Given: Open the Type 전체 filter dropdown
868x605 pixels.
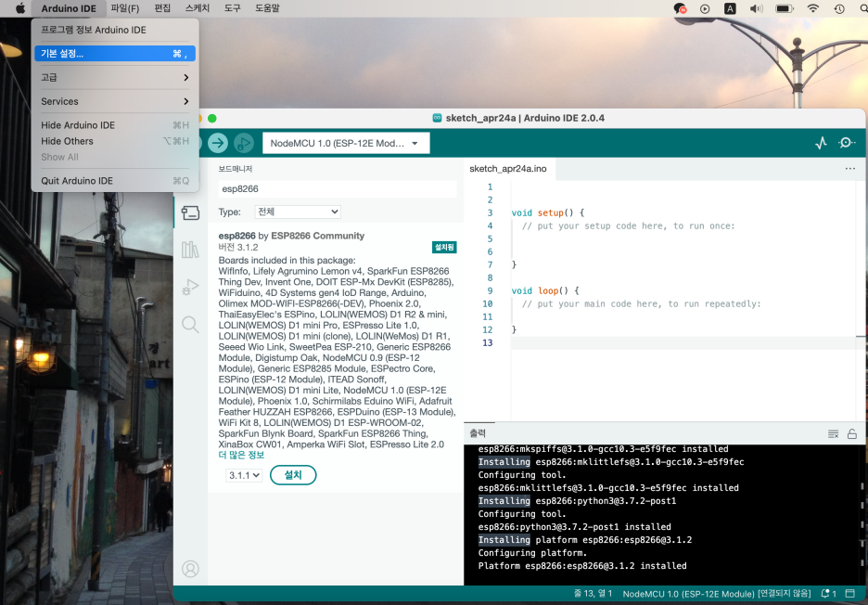Looking at the screenshot, I should [x=298, y=212].
